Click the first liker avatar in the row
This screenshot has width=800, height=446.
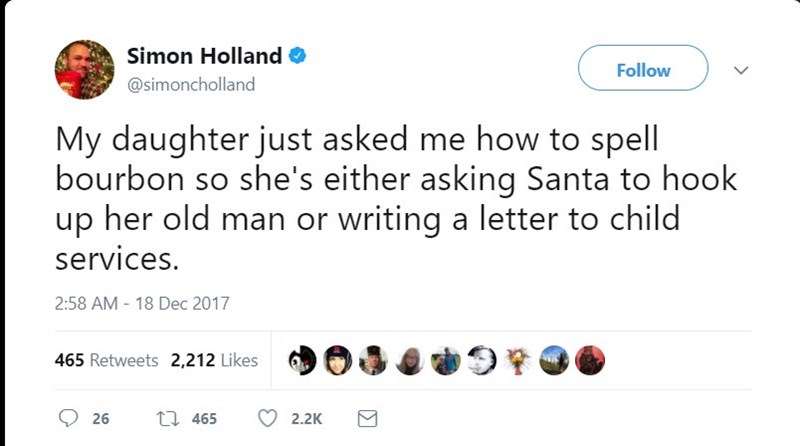coord(303,360)
